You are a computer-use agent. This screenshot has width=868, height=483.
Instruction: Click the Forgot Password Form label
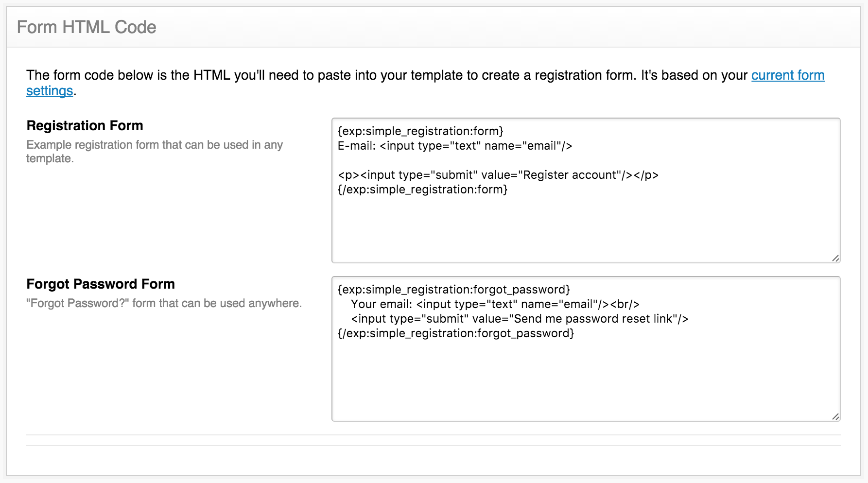click(x=101, y=284)
